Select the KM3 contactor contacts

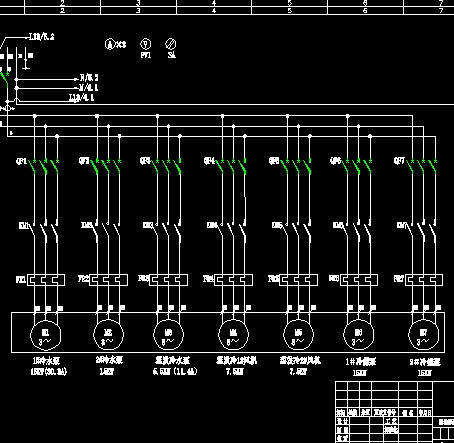[167, 232]
